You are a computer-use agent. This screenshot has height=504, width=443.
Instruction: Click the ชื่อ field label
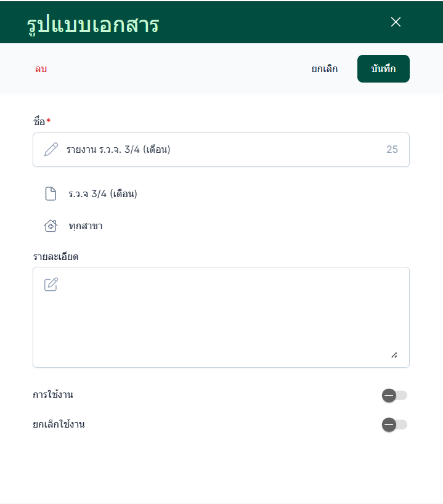click(x=39, y=121)
